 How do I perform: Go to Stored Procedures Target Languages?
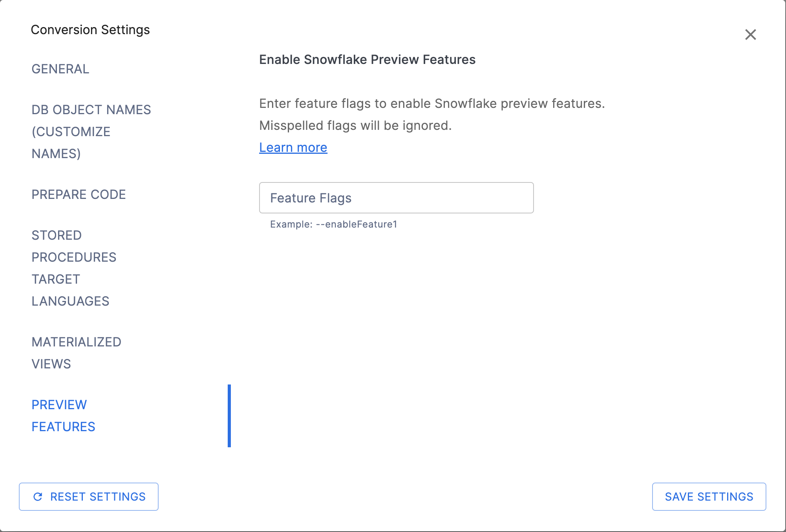(74, 257)
